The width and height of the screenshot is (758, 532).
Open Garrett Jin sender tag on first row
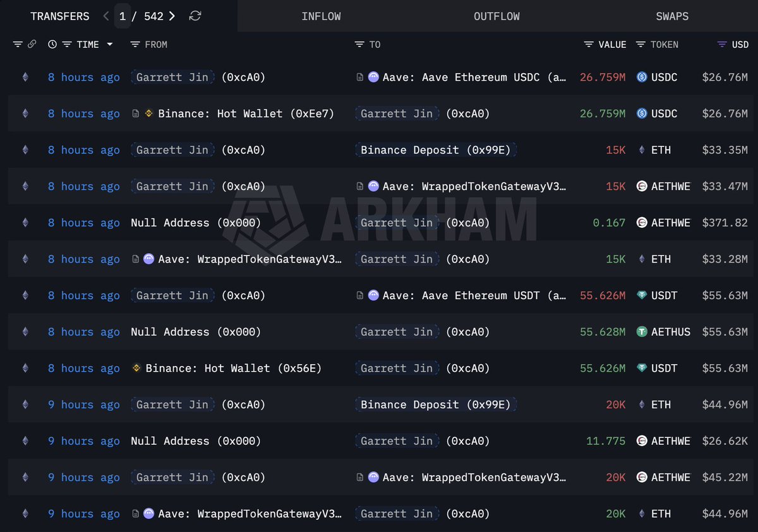172,77
